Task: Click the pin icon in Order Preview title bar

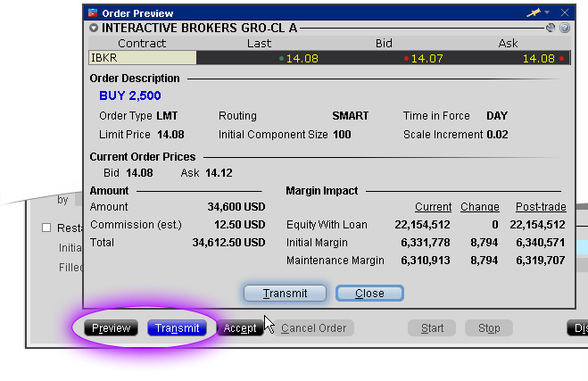Action: coord(534,12)
